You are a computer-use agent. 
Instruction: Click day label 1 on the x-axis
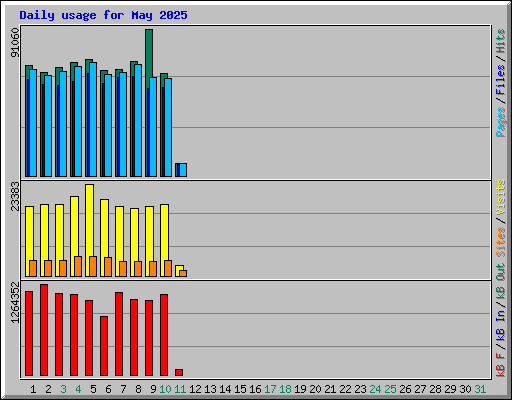click(x=33, y=389)
